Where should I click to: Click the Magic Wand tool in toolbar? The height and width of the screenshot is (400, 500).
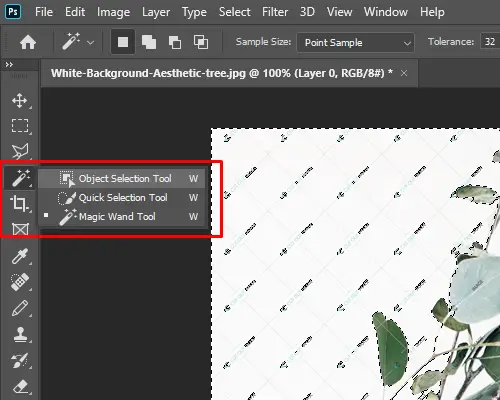click(20, 178)
